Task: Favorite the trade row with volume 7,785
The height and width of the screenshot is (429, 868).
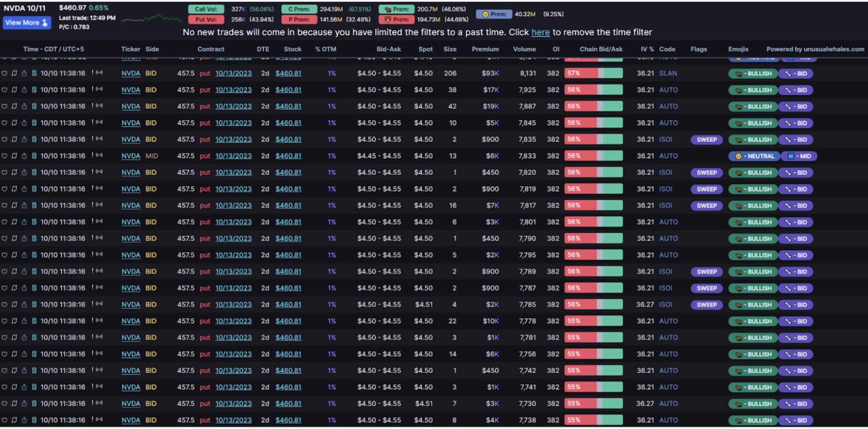Action: click(4, 304)
